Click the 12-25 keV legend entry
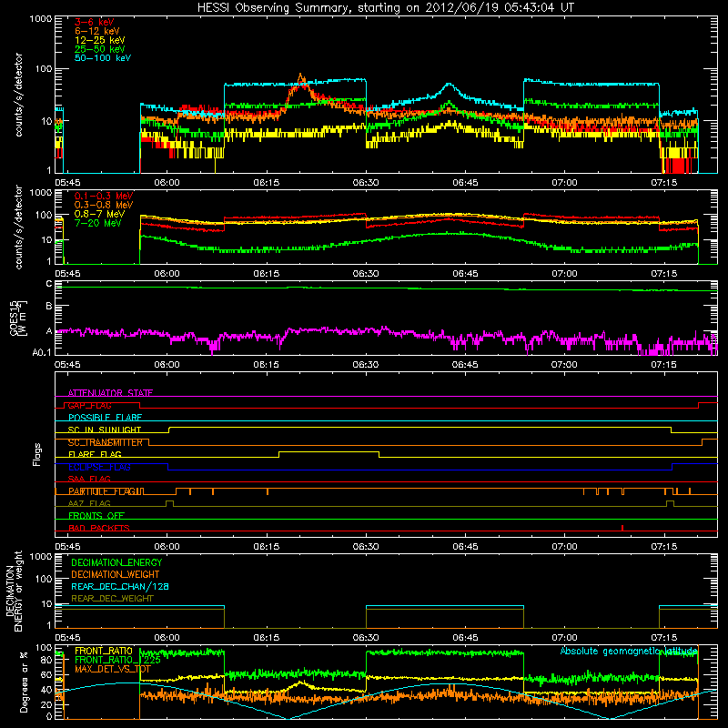The image size is (728, 728). click(100, 40)
